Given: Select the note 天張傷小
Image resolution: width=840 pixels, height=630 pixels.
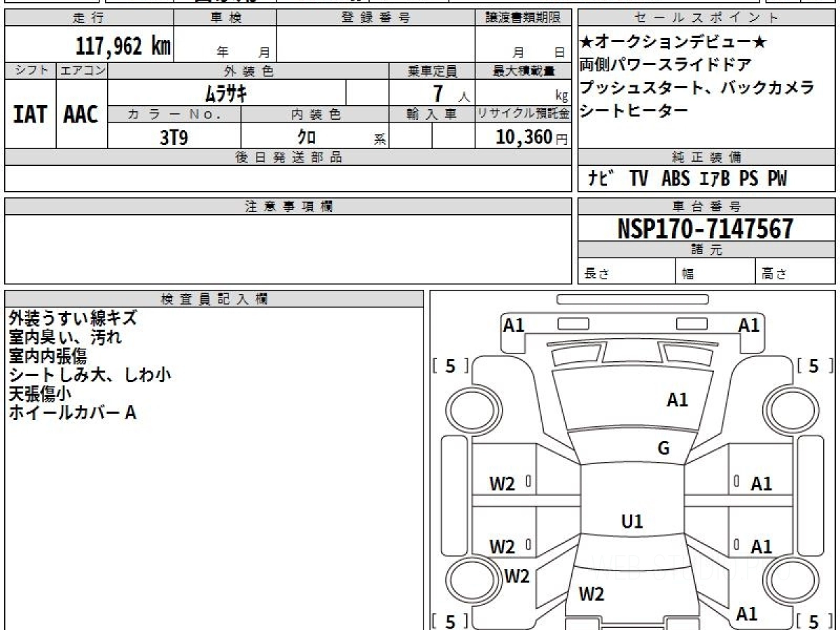Looking at the screenshot, I should pos(40,394).
